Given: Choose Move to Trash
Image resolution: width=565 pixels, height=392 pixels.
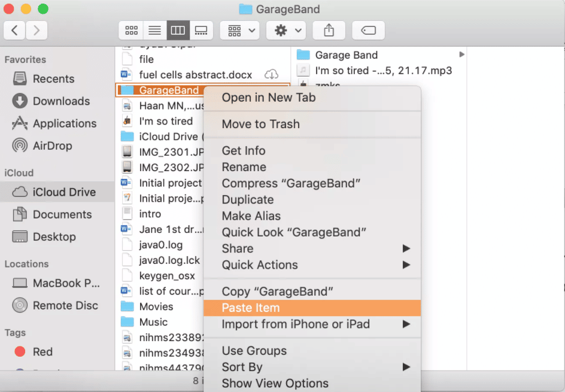Looking at the screenshot, I should [312, 124].
